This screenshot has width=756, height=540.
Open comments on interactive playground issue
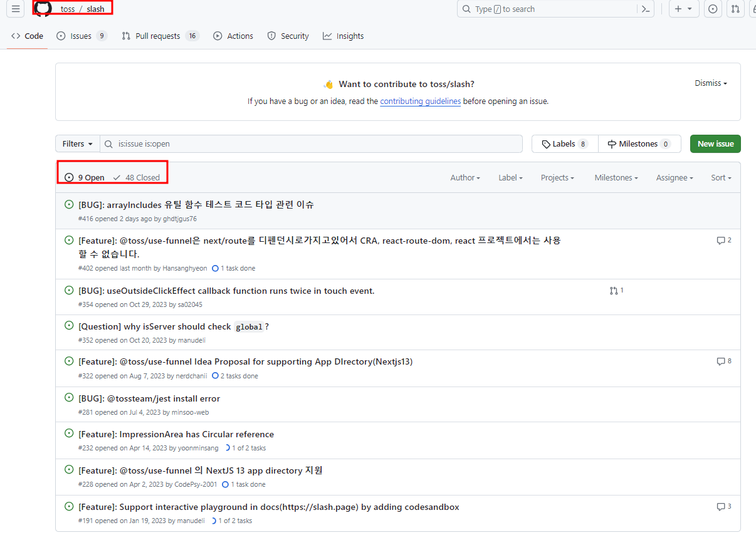click(724, 506)
